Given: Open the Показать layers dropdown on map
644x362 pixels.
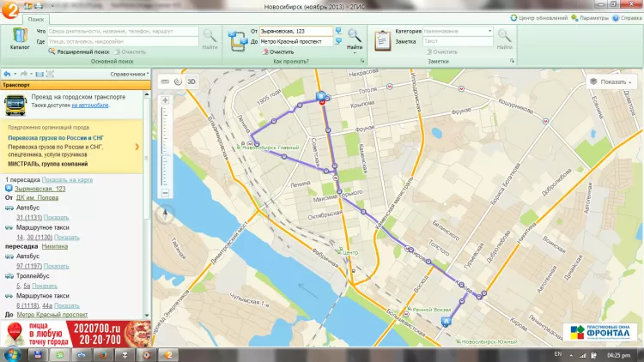Looking at the screenshot, I should click(611, 81).
